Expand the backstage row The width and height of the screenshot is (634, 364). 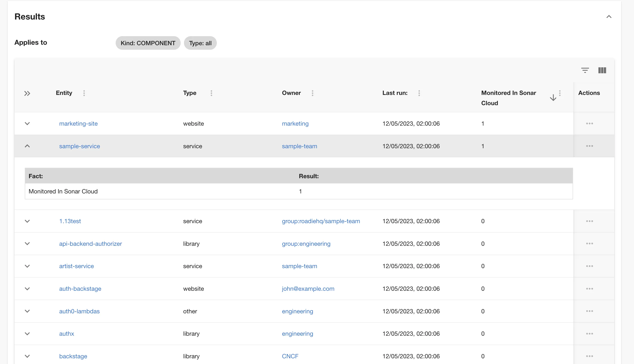pos(27,356)
